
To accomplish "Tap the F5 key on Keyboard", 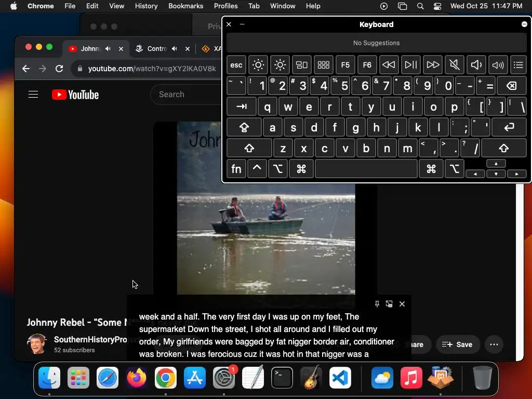I will click(345, 65).
